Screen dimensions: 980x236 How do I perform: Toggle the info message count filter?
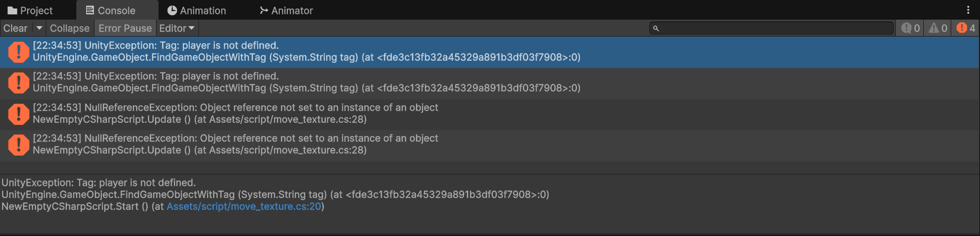[x=910, y=28]
